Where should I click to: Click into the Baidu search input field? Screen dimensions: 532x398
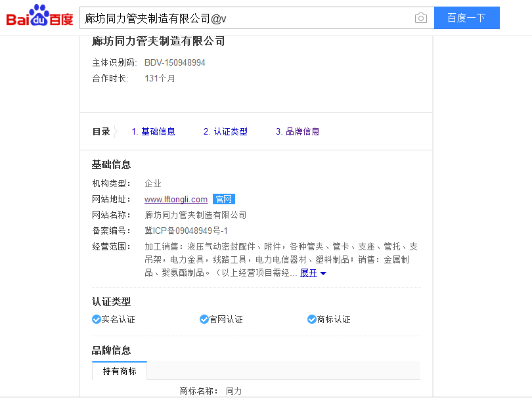246,18
